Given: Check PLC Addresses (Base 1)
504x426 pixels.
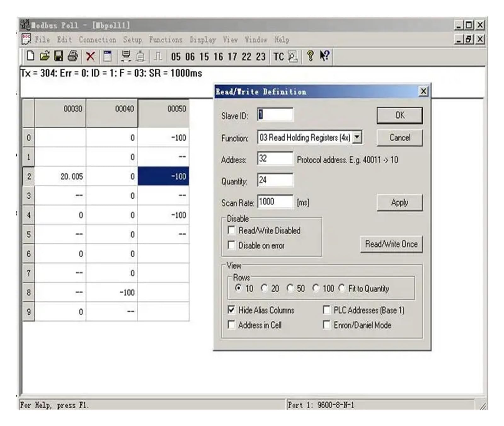Looking at the screenshot, I should click(327, 310).
